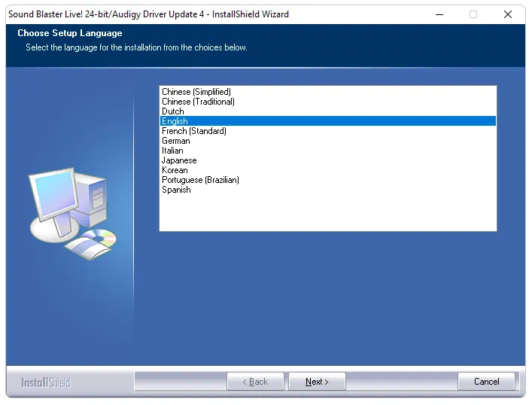Viewport: 532px width, 405px height.
Task: Pick Spanish from the language list
Action: pos(176,190)
